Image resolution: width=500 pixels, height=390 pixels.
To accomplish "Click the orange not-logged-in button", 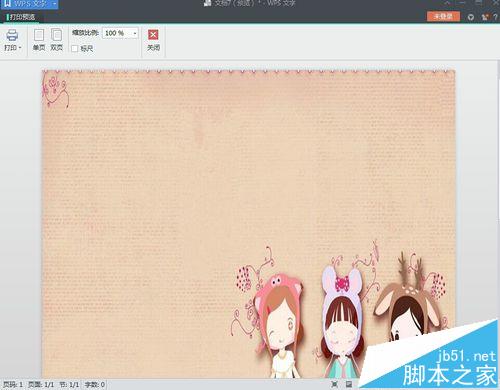I will (443, 16).
